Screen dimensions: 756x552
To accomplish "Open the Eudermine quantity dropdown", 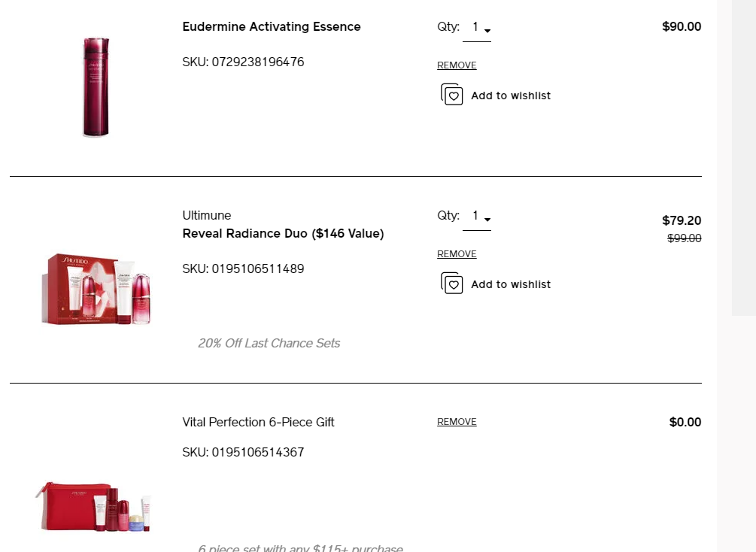I will click(x=487, y=30).
